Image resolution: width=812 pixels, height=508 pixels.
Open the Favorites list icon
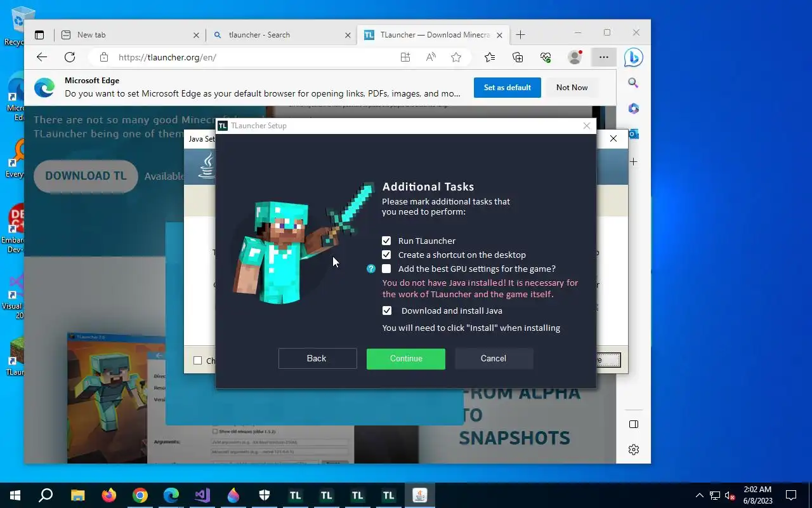pyautogui.click(x=490, y=57)
